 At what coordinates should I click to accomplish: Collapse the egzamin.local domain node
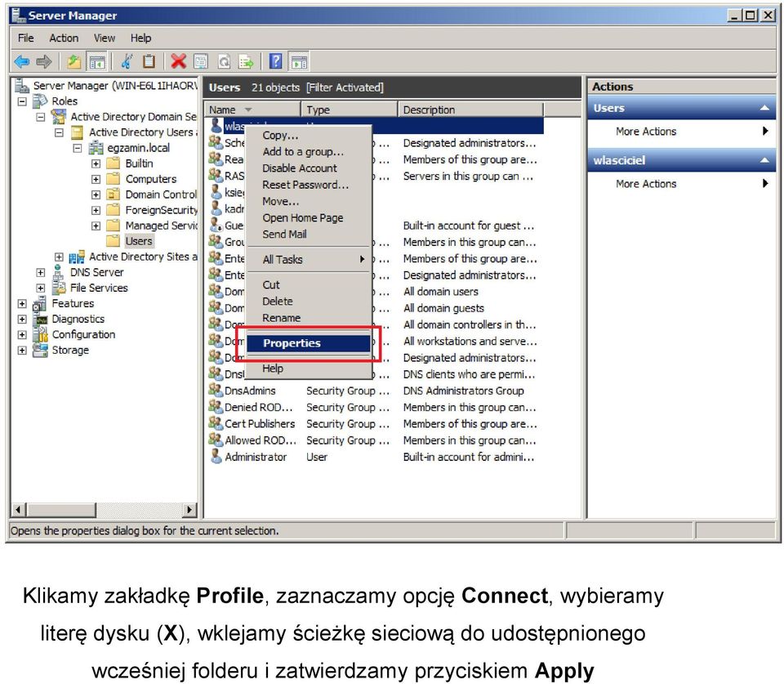click(x=78, y=148)
